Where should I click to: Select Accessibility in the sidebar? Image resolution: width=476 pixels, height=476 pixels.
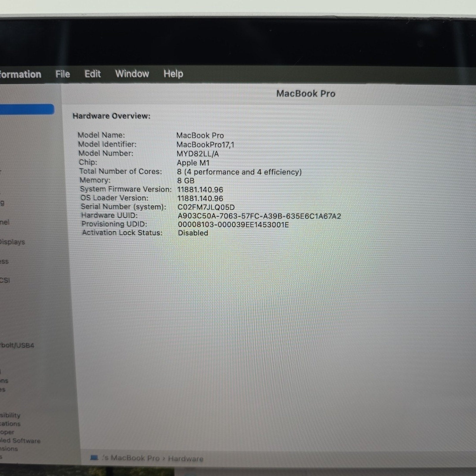[x=10, y=415]
